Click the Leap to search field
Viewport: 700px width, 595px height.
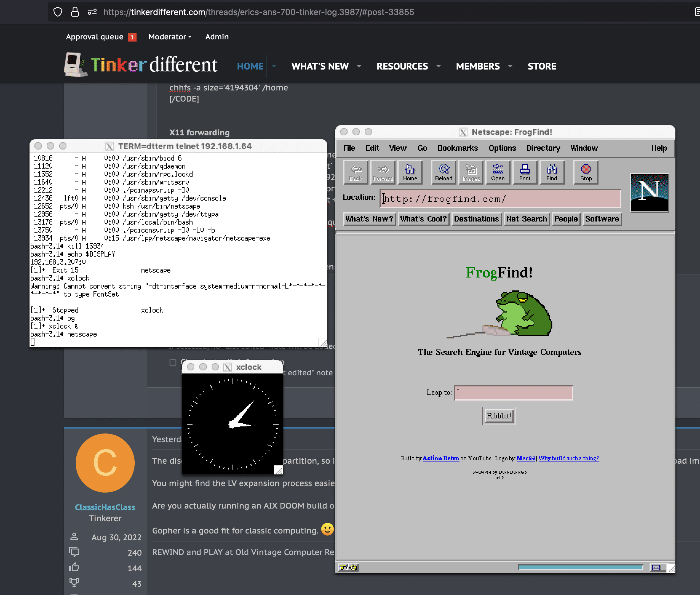tap(514, 393)
